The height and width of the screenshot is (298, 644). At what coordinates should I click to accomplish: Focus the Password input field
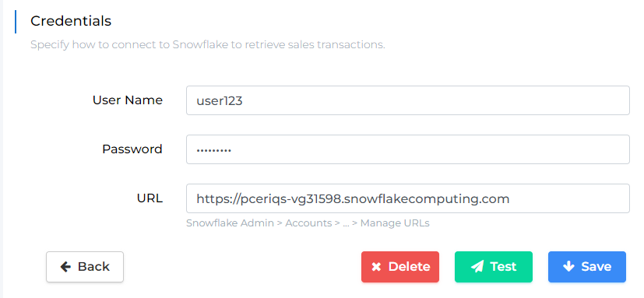click(x=408, y=149)
